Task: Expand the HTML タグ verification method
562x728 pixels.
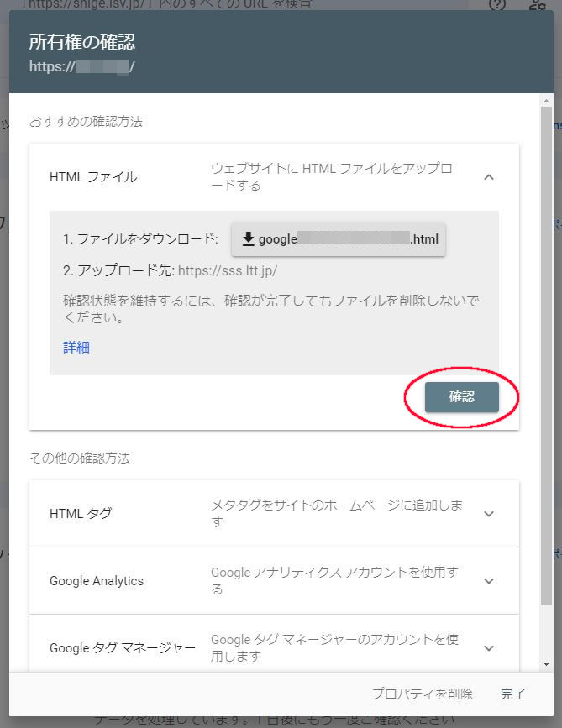Action: [489, 513]
